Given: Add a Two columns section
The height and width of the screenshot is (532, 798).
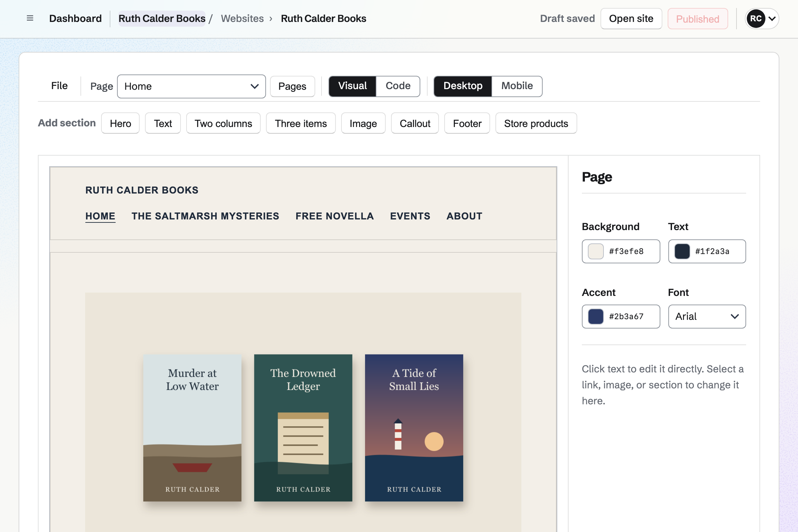Looking at the screenshot, I should (x=223, y=123).
